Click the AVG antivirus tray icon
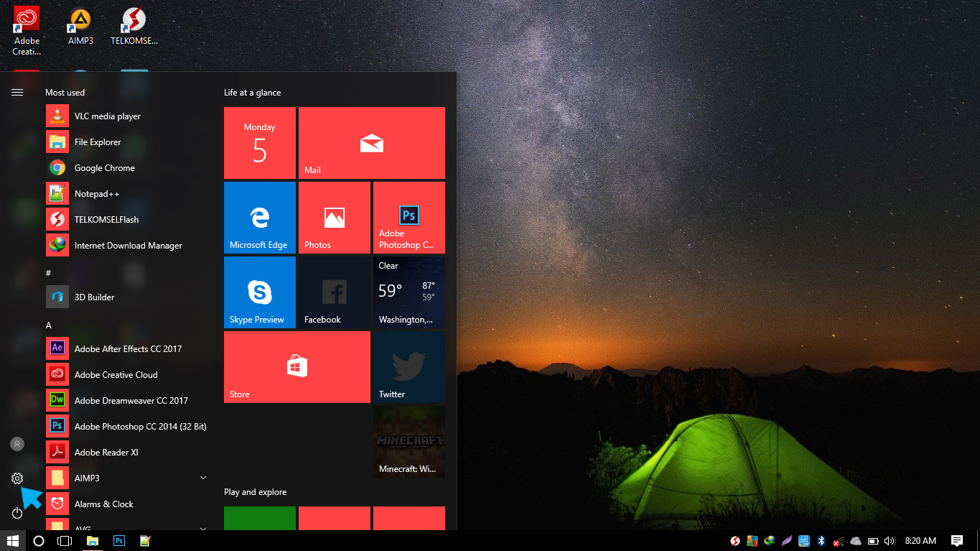Image resolution: width=980 pixels, height=551 pixels. [752, 541]
